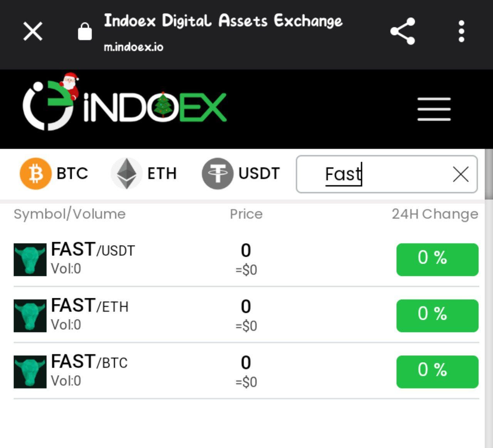Click the 0 % button for FAST/BTC

point(438,372)
